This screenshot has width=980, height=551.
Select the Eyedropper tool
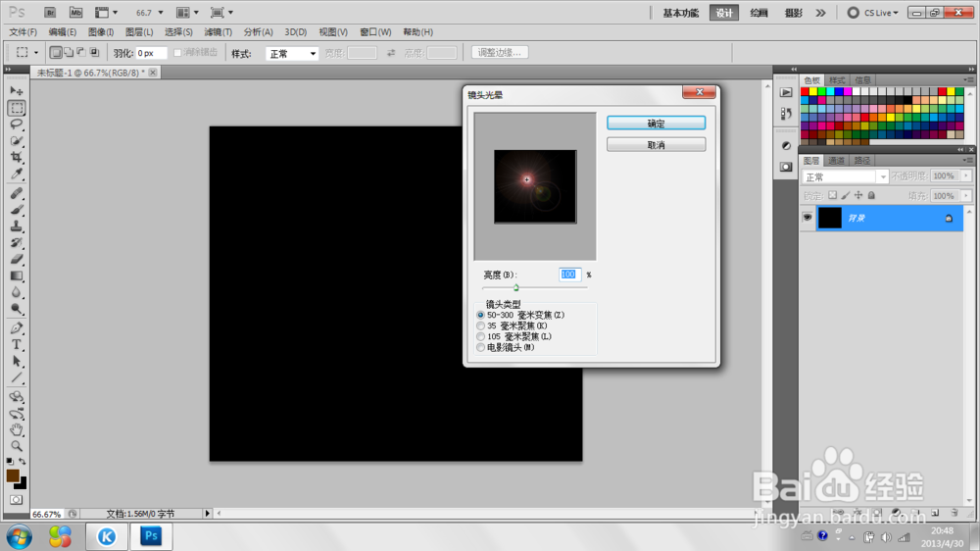[17, 174]
